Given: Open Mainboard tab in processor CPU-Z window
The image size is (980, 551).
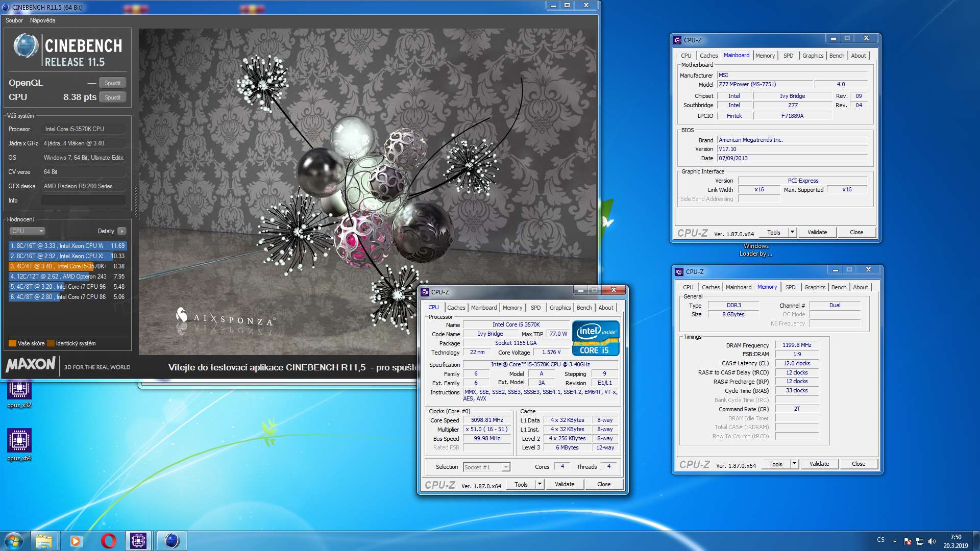Looking at the screenshot, I should (483, 308).
